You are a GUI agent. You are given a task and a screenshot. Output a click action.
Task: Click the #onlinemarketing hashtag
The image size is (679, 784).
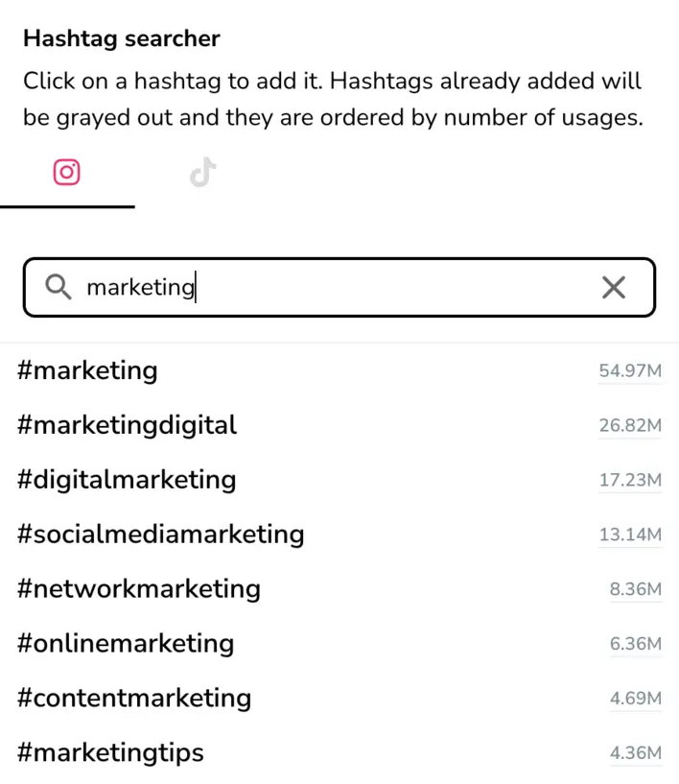(x=126, y=644)
